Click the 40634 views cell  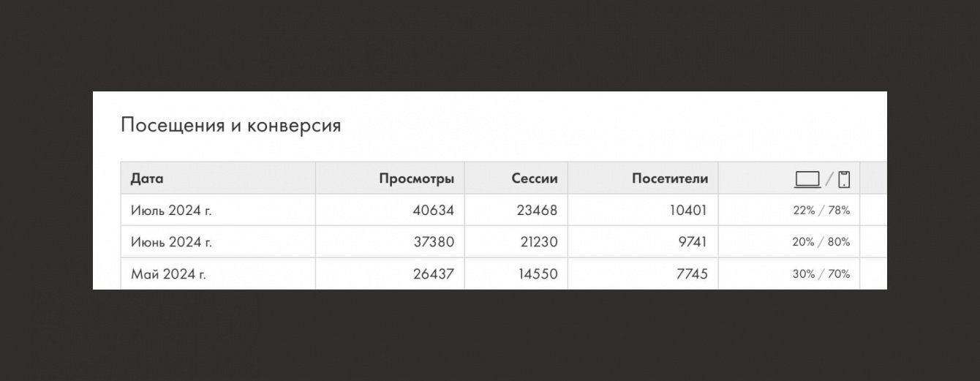click(433, 211)
